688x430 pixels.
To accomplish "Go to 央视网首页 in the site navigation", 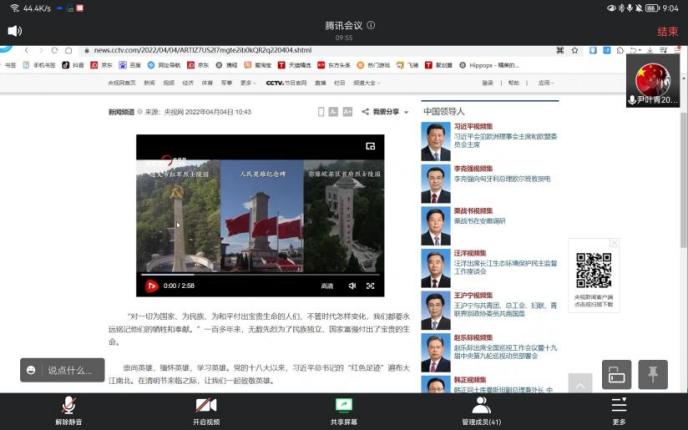I will point(122,82).
